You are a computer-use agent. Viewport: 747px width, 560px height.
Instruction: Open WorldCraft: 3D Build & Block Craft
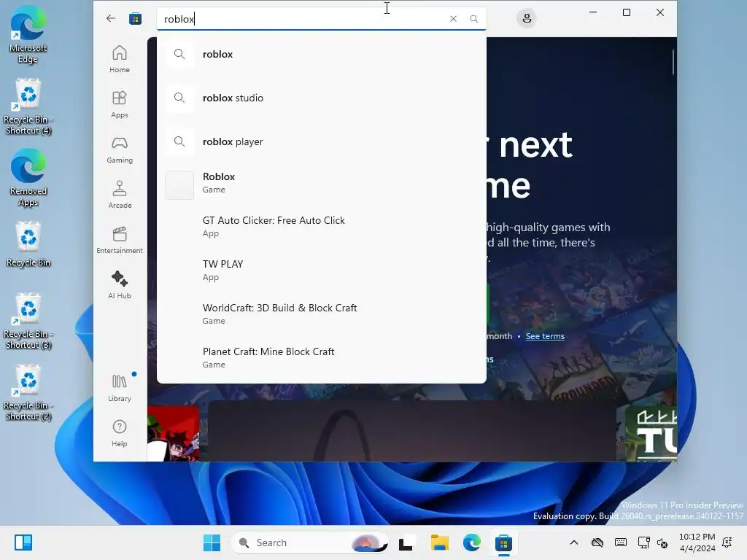(x=322, y=314)
